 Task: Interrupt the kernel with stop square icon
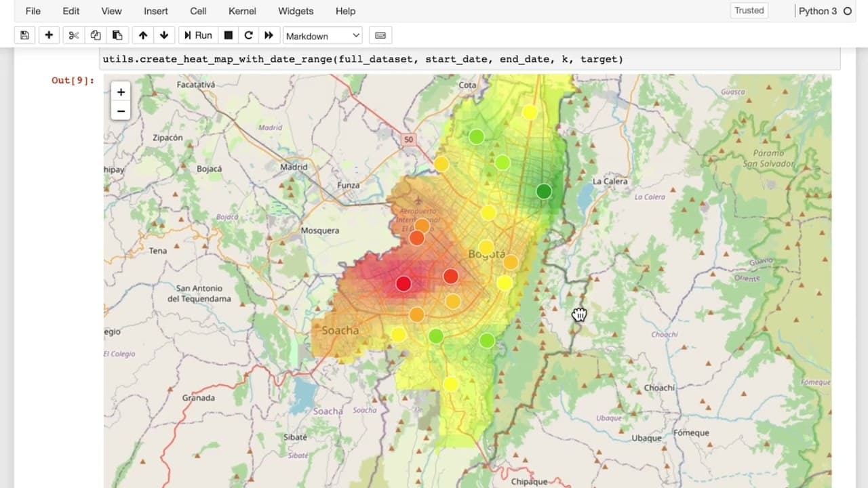229,35
